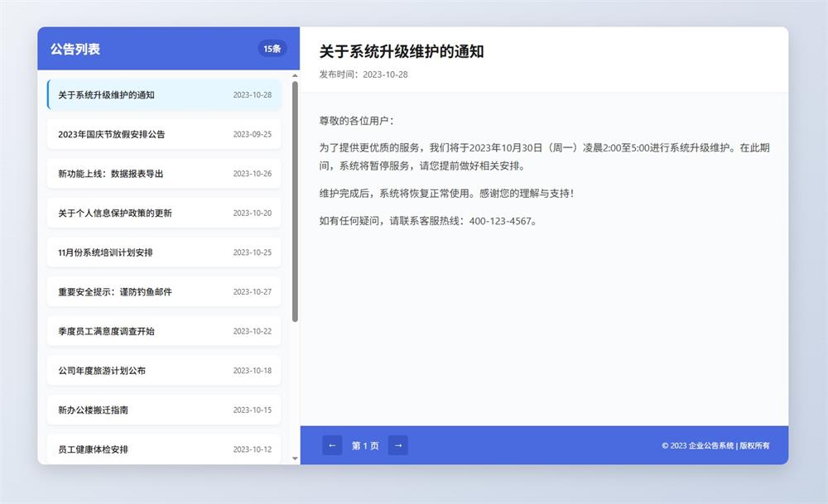
Task: Click the 公告列表 sidebar header
Action: (x=75, y=49)
